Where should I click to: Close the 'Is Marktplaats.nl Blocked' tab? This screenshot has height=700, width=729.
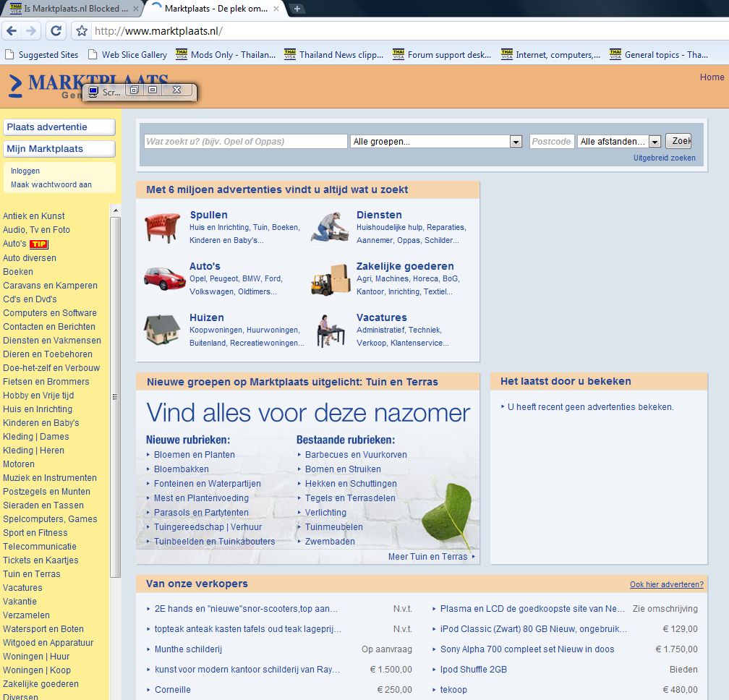135,9
